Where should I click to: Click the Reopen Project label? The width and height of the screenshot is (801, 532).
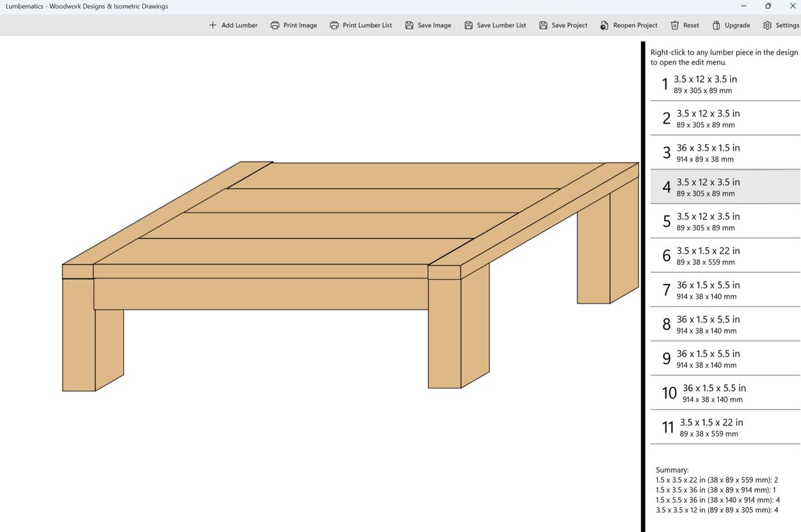(635, 25)
